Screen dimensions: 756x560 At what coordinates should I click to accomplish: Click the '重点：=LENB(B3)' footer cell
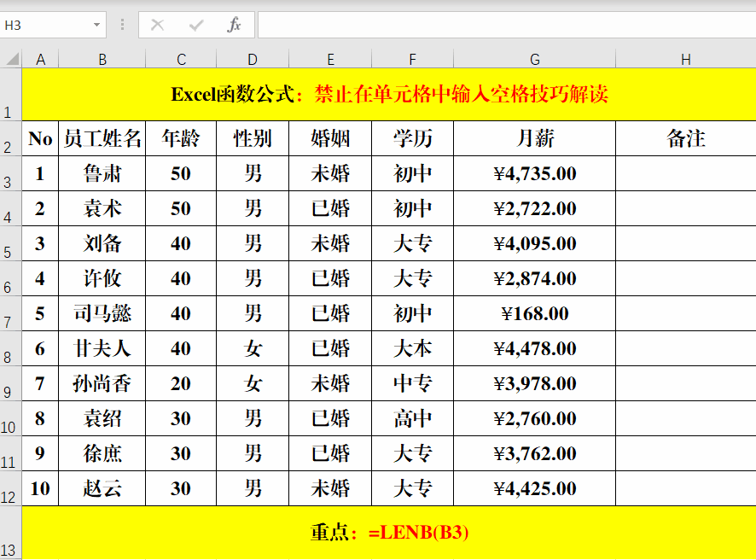pyautogui.click(x=389, y=533)
